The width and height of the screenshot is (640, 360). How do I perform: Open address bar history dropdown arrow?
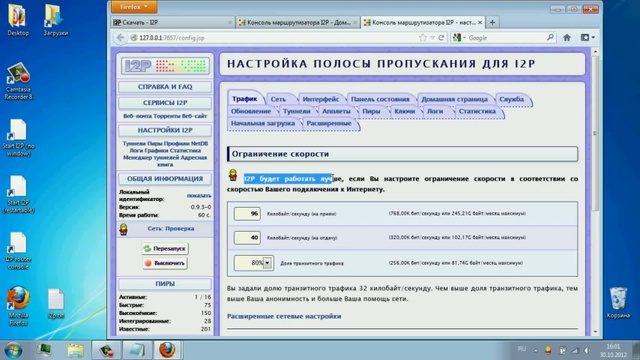click(x=432, y=38)
